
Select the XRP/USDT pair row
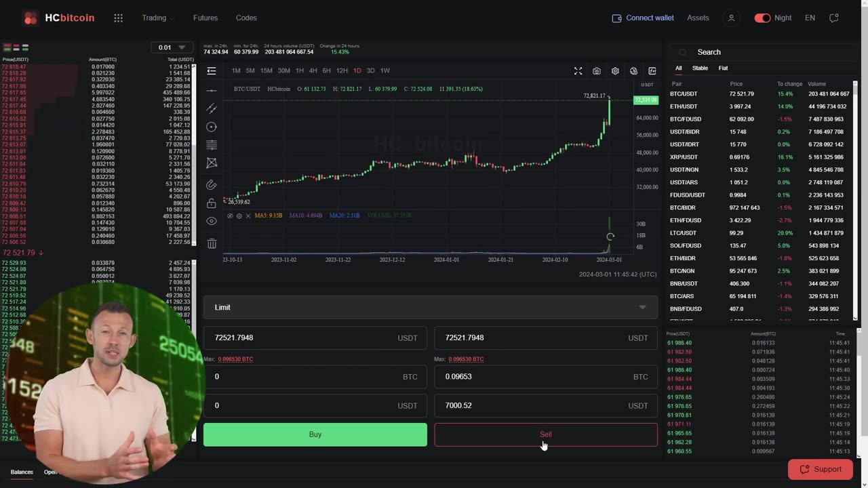coord(760,157)
